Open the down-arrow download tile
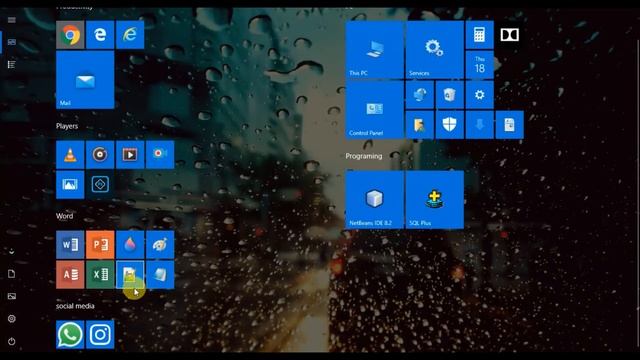640x360 pixels. coord(480,125)
